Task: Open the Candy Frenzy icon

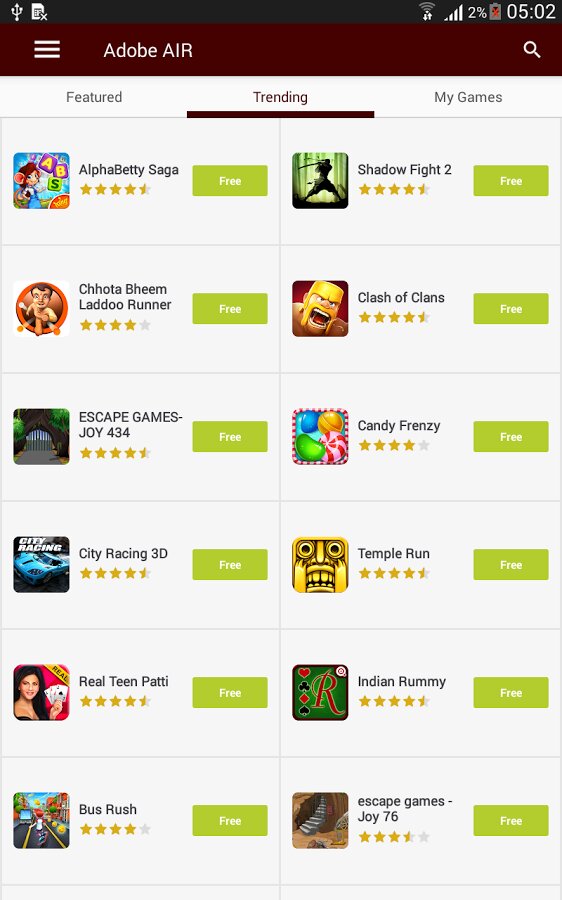Action: click(x=320, y=437)
